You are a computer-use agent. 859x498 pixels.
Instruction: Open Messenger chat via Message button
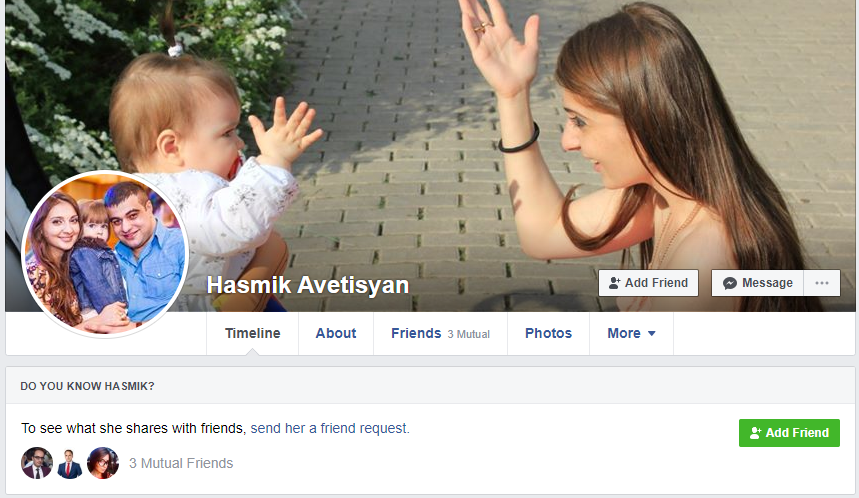758,283
